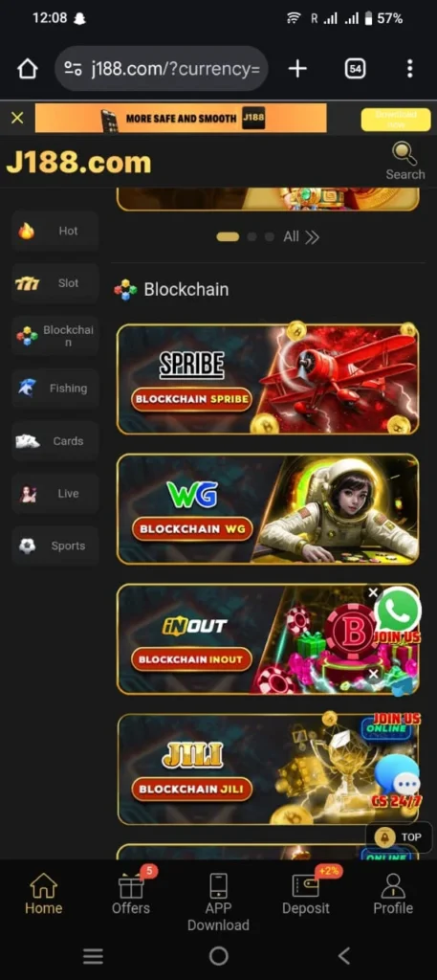The height and width of the screenshot is (980, 437).
Task: Open Blockchain Spribe game banner
Action: (x=267, y=379)
